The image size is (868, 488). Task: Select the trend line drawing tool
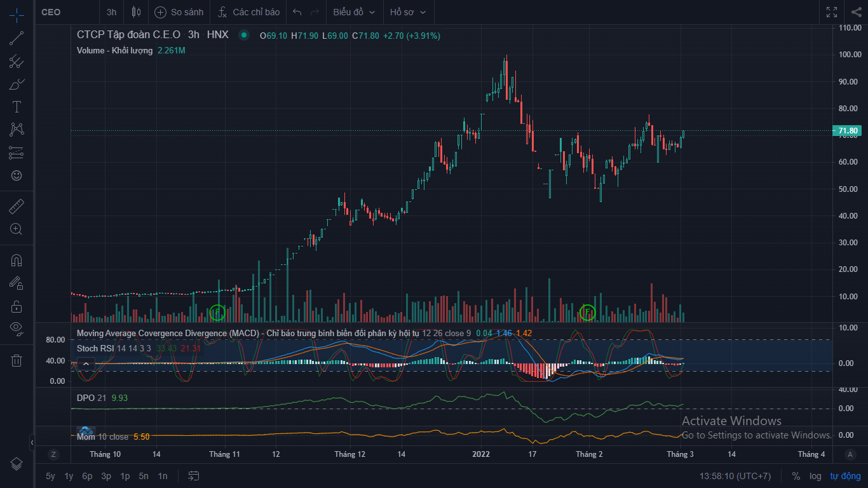(17, 38)
